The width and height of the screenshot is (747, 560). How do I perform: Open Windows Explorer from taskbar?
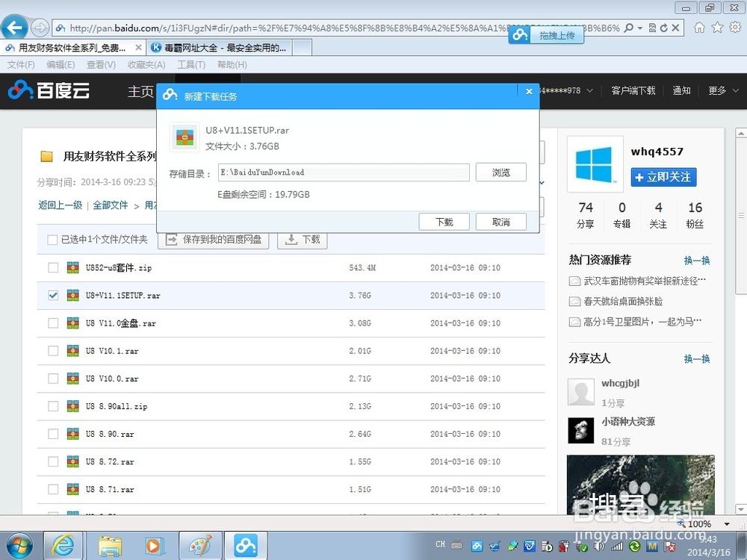tap(110, 546)
